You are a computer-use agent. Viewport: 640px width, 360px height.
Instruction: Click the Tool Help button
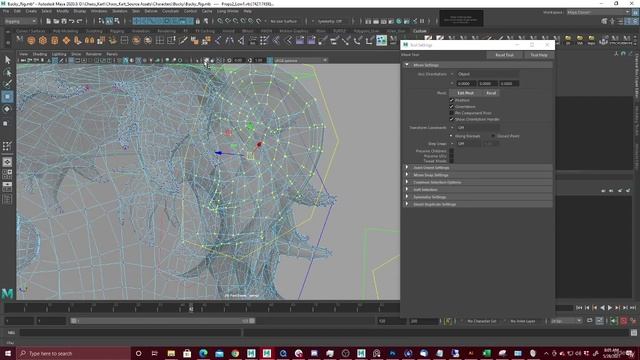pyautogui.click(x=539, y=55)
